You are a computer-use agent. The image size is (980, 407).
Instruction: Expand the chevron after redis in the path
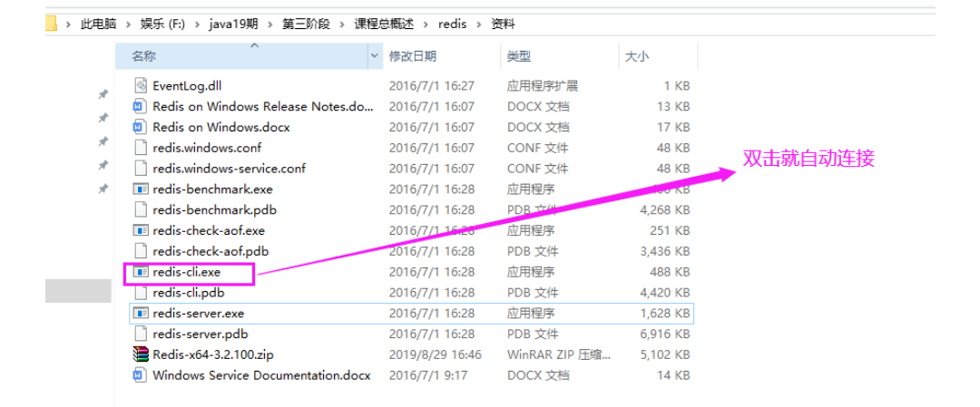[x=479, y=24]
